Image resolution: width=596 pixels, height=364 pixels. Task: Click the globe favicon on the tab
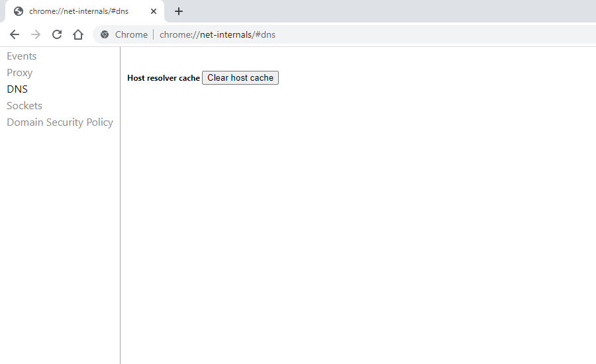(x=19, y=11)
